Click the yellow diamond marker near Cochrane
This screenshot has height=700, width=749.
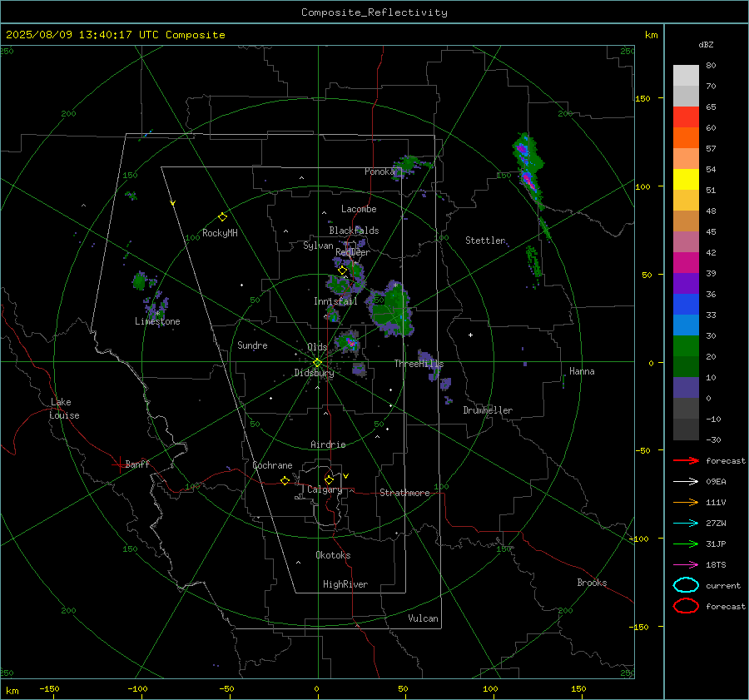tap(285, 480)
